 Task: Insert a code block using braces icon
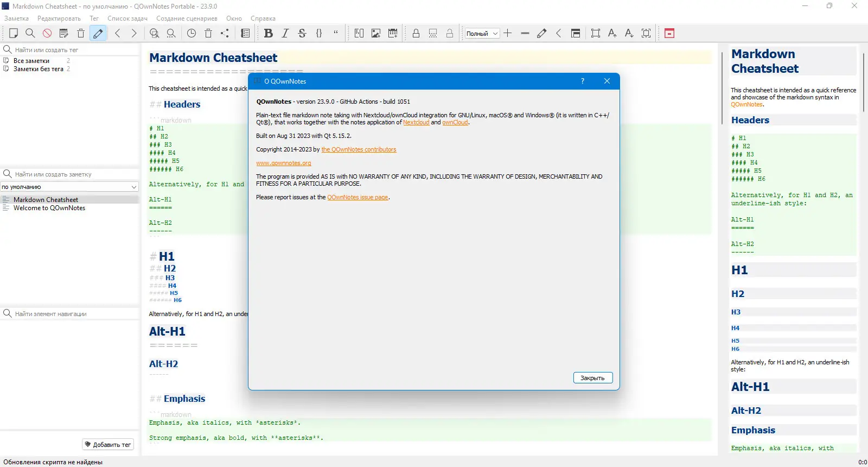click(x=319, y=33)
